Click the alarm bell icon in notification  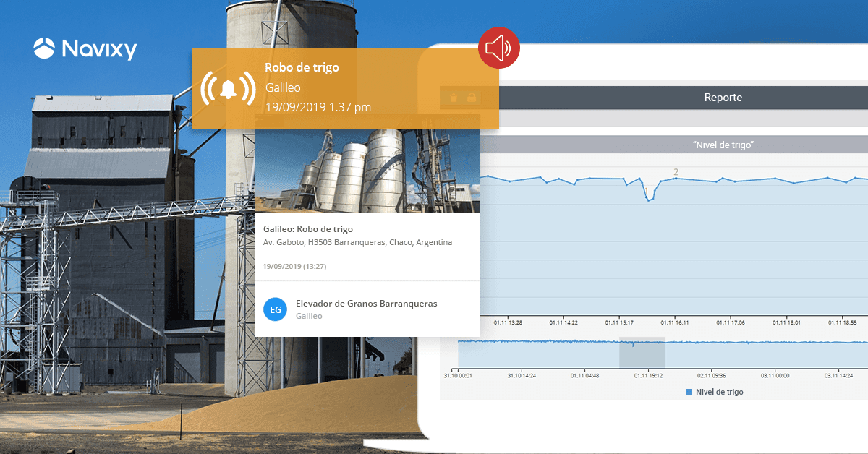click(229, 88)
